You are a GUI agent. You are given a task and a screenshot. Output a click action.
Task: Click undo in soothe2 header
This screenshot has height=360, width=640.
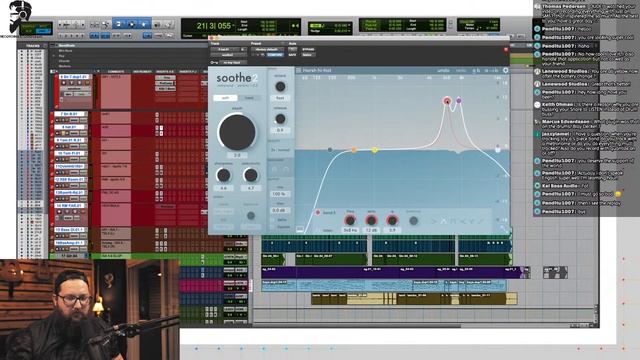pos(443,70)
